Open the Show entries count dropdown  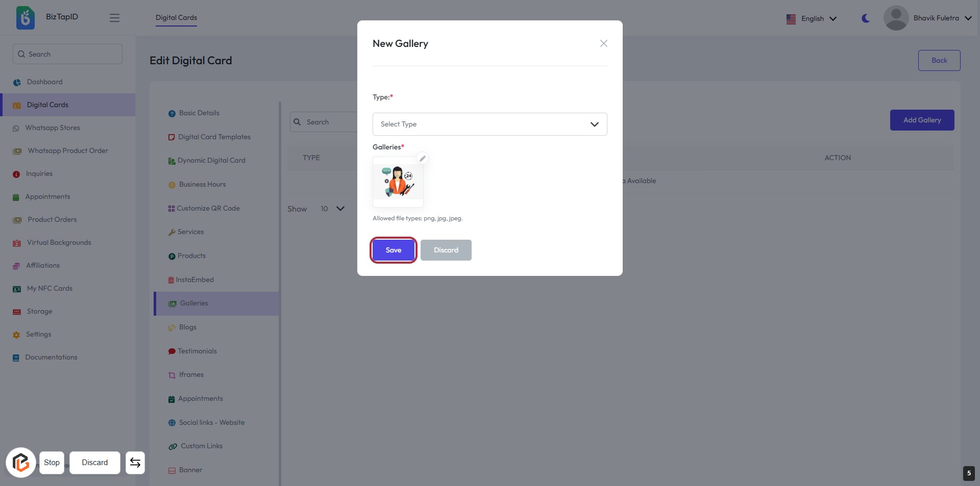pos(332,209)
